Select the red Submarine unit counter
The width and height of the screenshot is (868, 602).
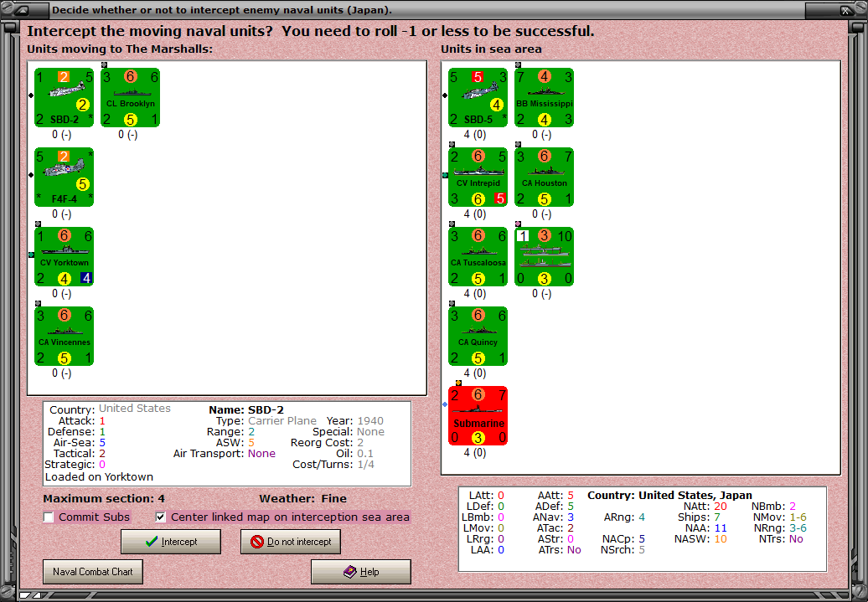478,415
